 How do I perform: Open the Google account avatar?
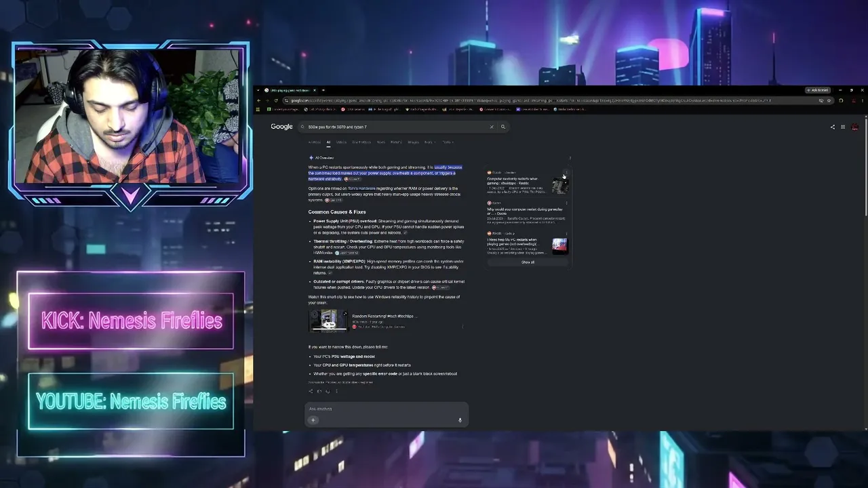(x=855, y=127)
